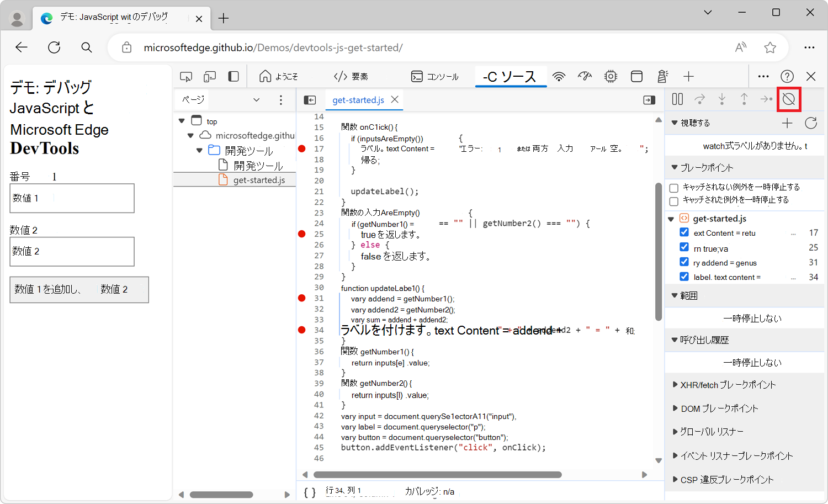Image resolution: width=828 pixels, height=504 pixels.
Task: Click the Number 1 input field
Action: coord(72,198)
